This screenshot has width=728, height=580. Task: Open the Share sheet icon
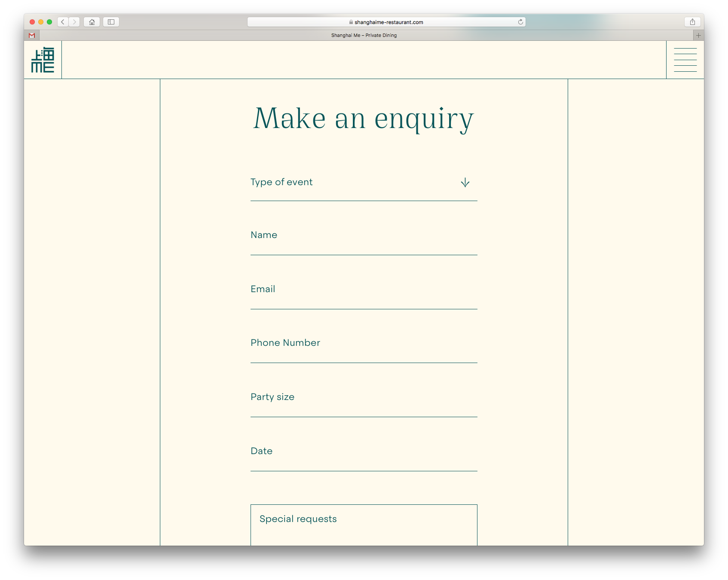click(692, 22)
